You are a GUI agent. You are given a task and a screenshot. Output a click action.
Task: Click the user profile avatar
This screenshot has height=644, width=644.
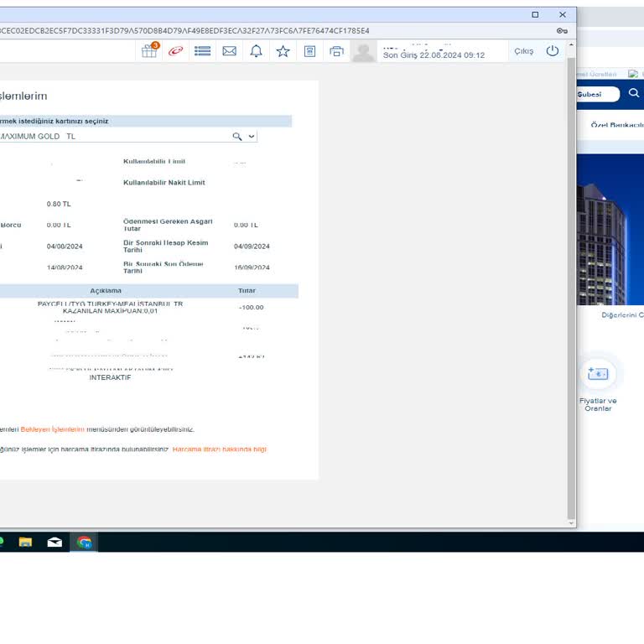[x=363, y=51]
